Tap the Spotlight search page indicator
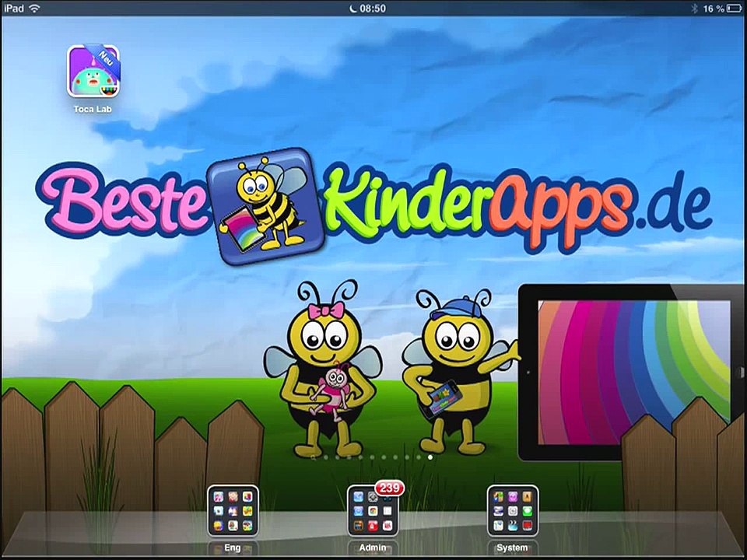 click(x=314, y=457)
